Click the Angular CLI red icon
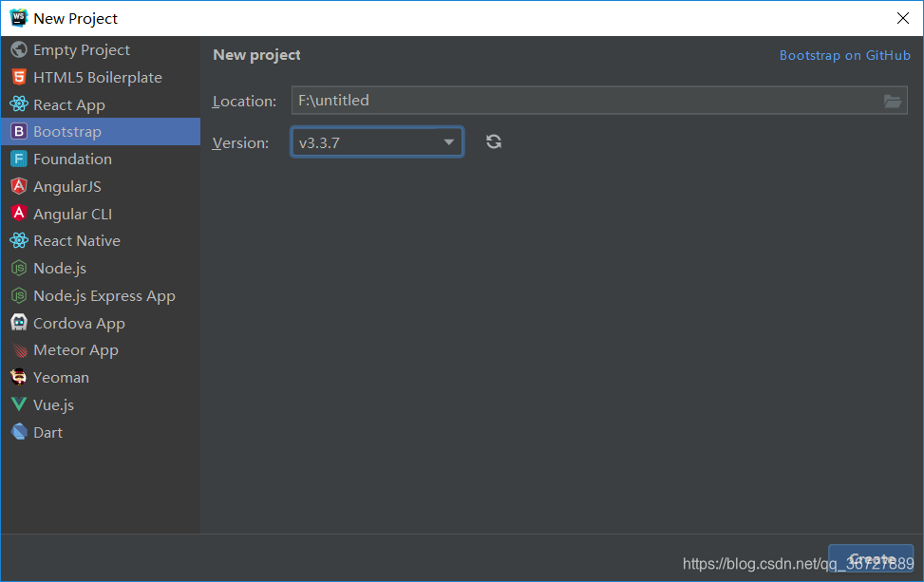Screen dimensions: 924x582 19,214
